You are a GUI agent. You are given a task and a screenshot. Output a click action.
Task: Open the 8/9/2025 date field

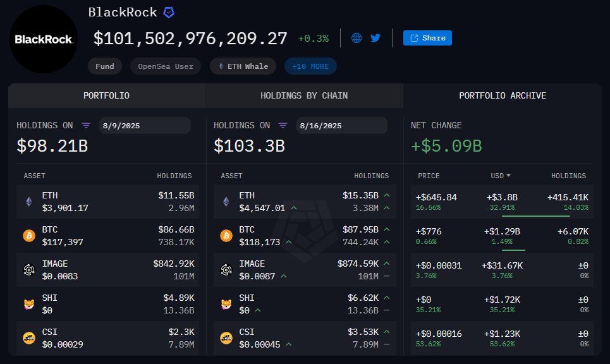tap(145, 126)
